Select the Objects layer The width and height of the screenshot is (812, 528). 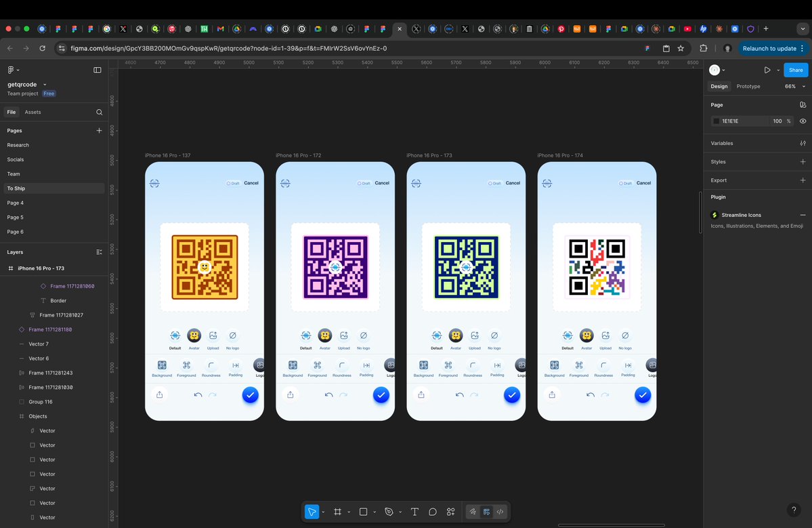pos(38,417)
